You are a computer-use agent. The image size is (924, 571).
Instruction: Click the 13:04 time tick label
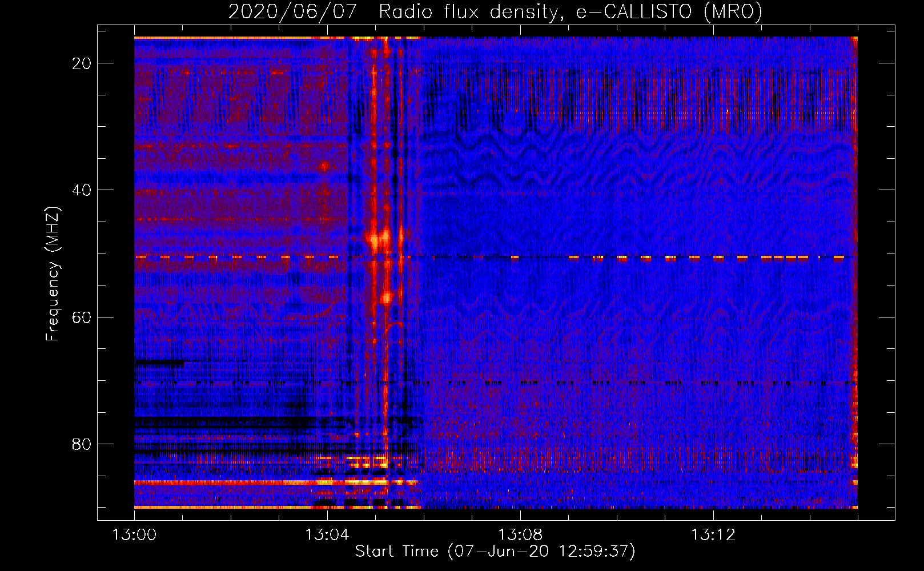327,535
